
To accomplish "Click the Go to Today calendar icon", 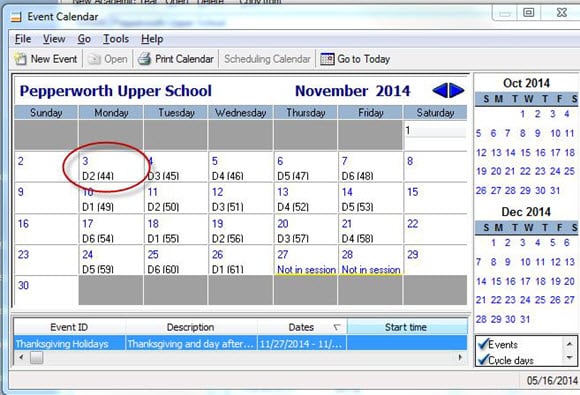I will click(327, 59).
